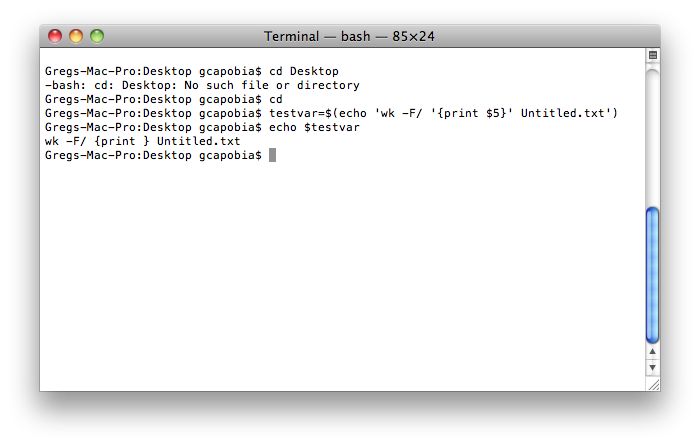Zoom the window using the green button
Image resolution: width=700 pixels, height=446 pixels.
click(97, 36)
